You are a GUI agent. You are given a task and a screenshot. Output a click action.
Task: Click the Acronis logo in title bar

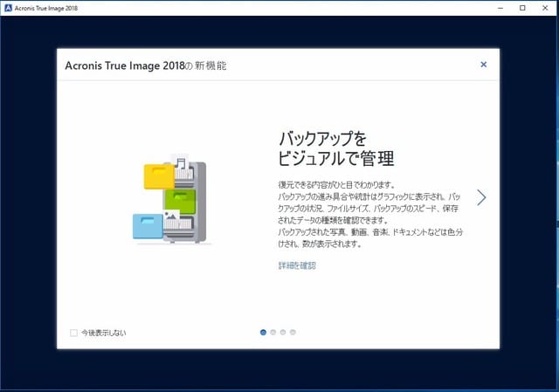7,8
